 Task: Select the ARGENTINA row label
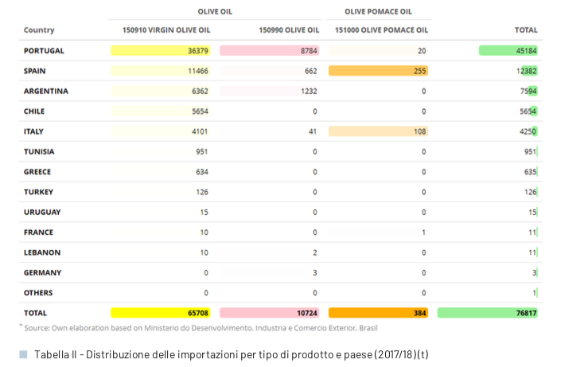[x=46, y=91]
